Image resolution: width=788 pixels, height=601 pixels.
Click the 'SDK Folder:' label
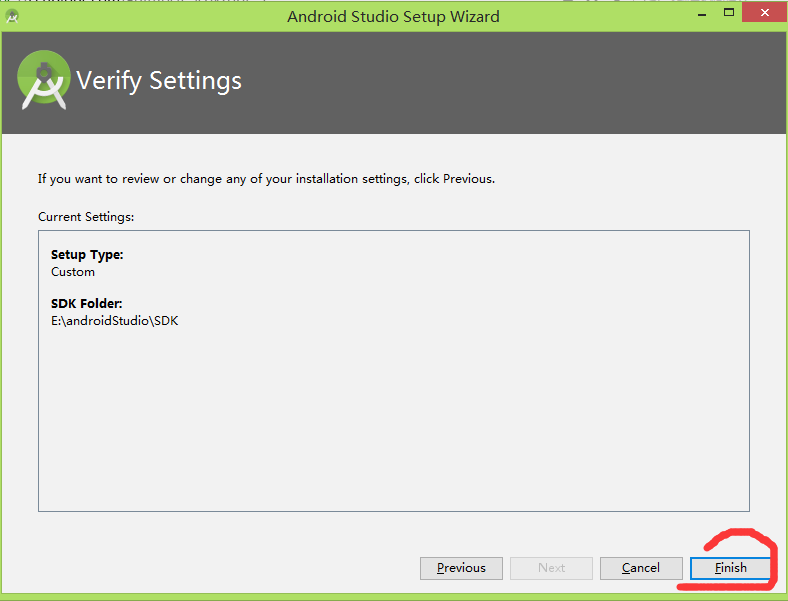coord(86,304)
